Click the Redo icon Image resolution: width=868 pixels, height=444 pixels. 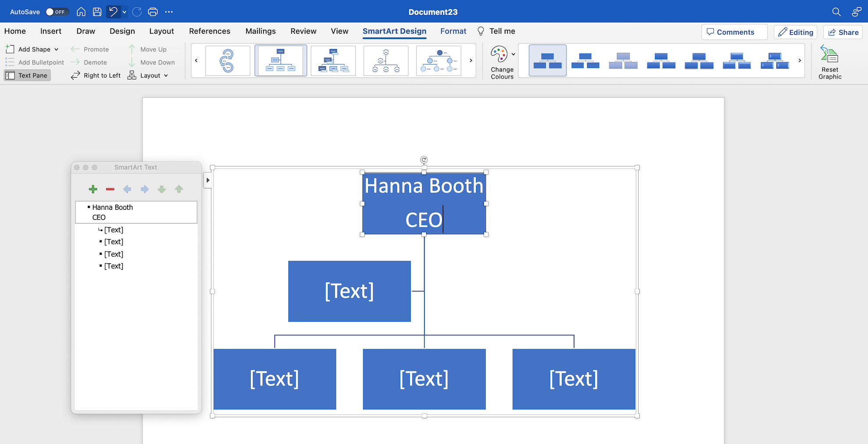(137, 12)
